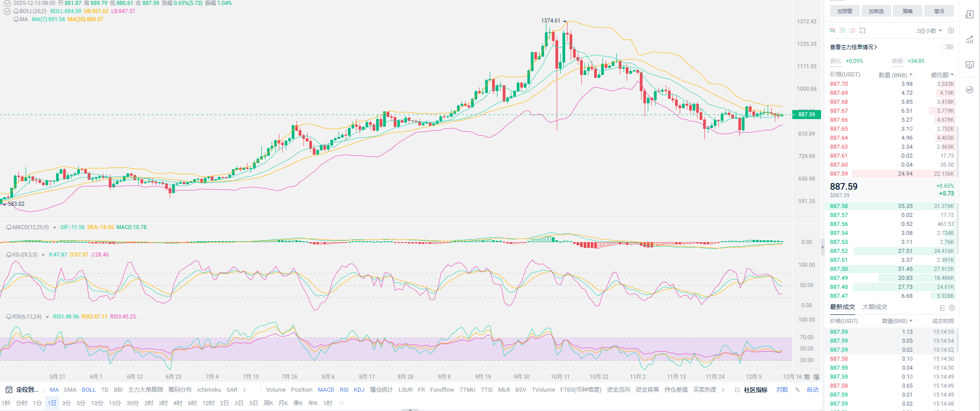Open latest trades settings gear icon
Screen dimensions: 980x411
coord(951,307)
